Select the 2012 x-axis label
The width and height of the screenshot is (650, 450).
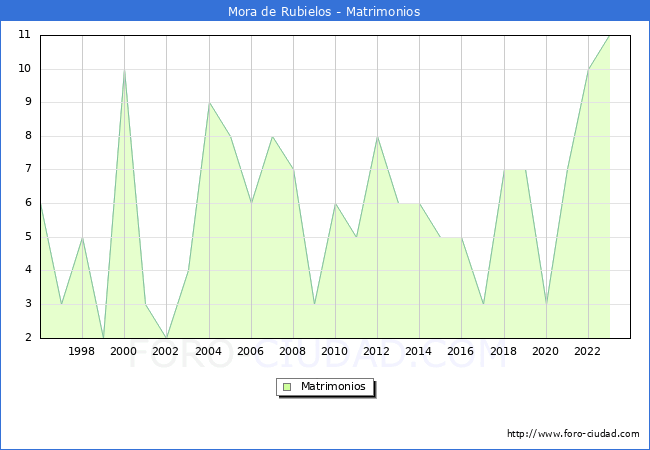pos(377,351)
